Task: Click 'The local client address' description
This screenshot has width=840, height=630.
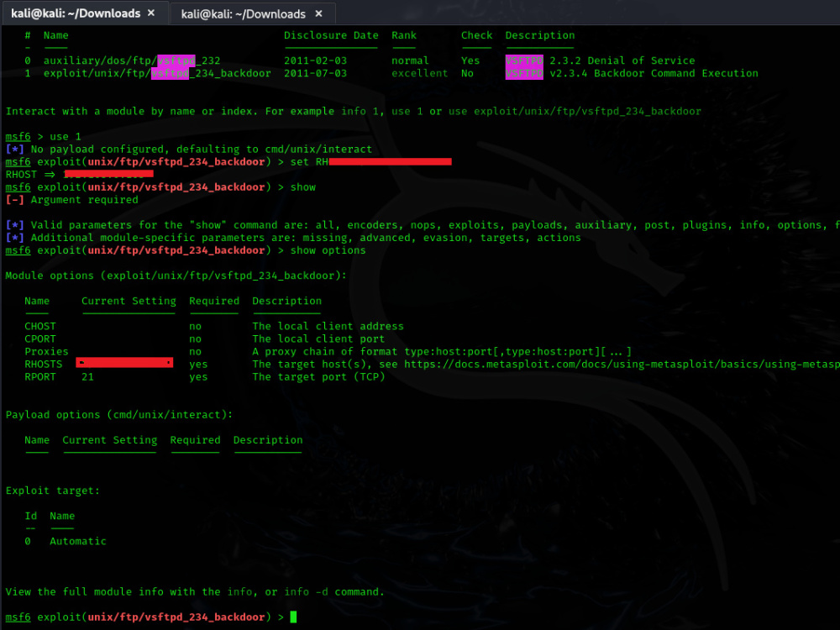Action: click(328, 326)
